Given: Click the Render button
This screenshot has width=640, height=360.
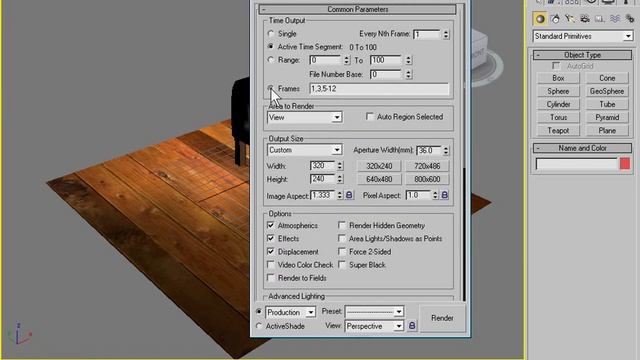Looking at the screenshot, I should coord(442,318).
